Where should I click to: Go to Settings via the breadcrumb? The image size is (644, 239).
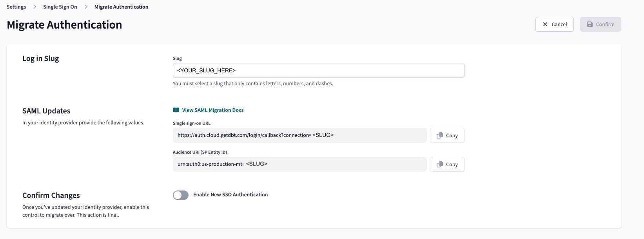click(x=16, y=7)
